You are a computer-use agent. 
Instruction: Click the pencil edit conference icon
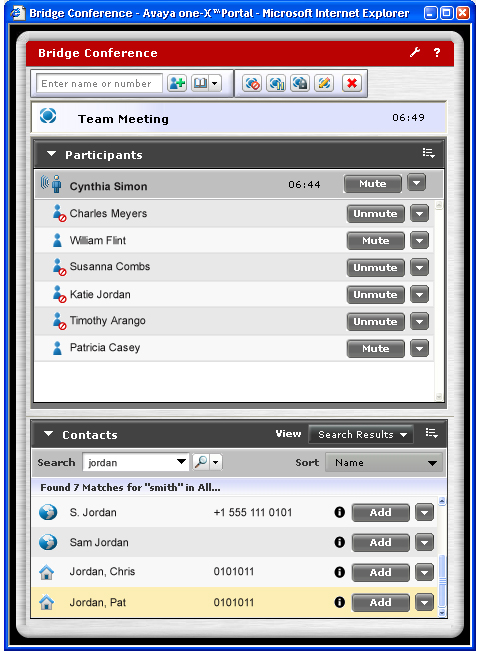coord(324,83)
